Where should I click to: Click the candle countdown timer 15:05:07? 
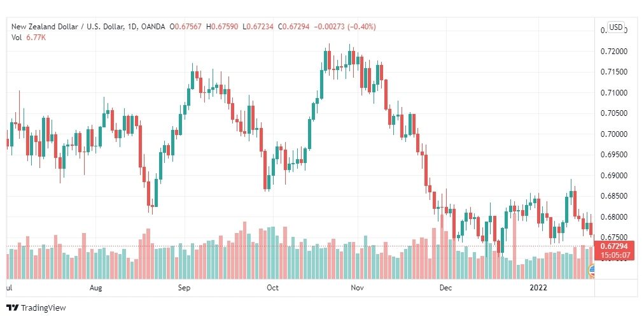point(614,255)
